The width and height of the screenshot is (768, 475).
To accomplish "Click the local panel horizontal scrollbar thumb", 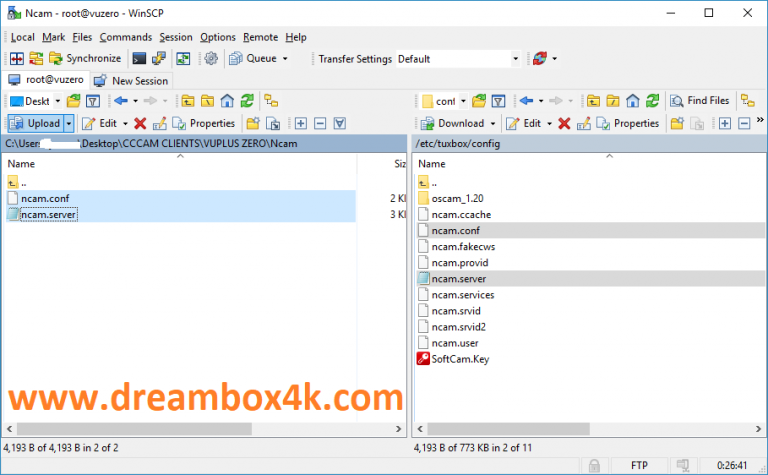I will (134, 429).
